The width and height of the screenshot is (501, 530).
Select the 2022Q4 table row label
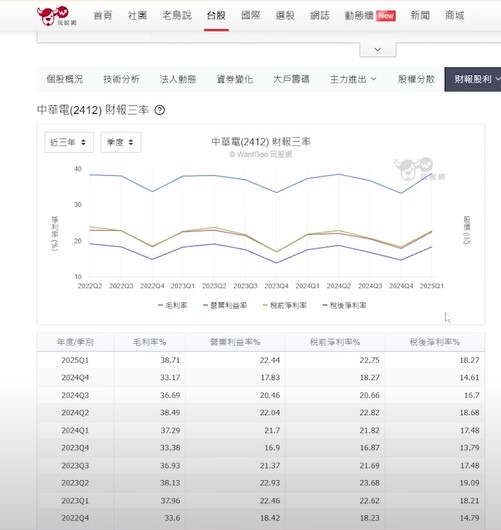[x=75, y=518]
